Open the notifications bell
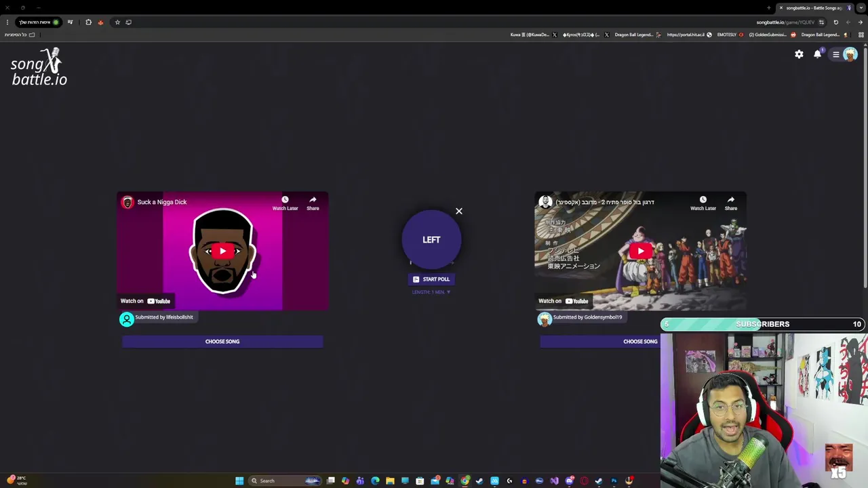This screenshot has height=488, width=868. [818, 54]
